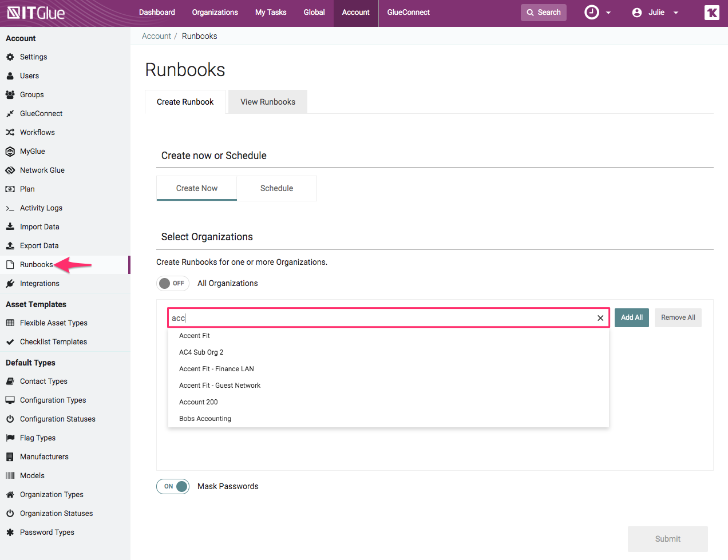Switch to the View Runbooks tab
This screenshot has width=728, height=560.
tap(268, 102)
